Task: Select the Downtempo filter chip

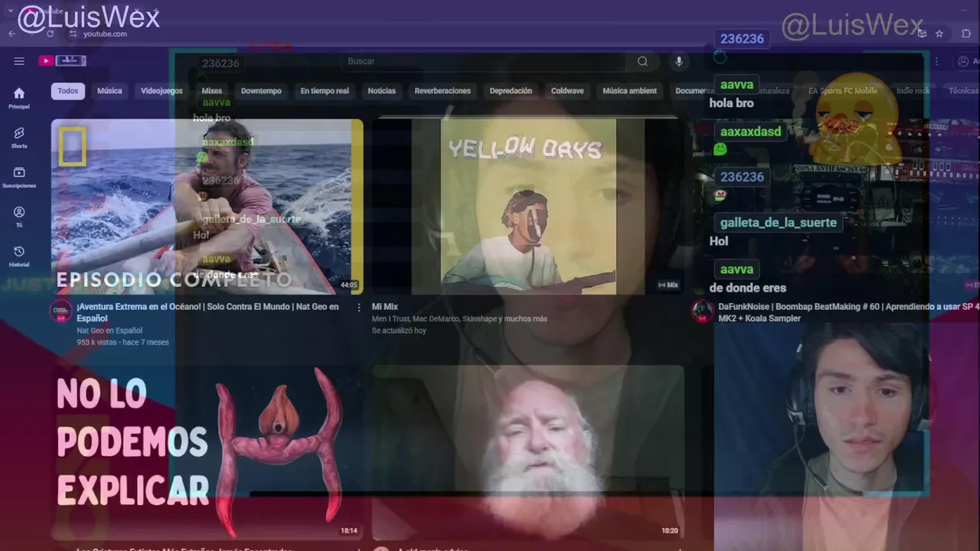Action: pos(261,91)
